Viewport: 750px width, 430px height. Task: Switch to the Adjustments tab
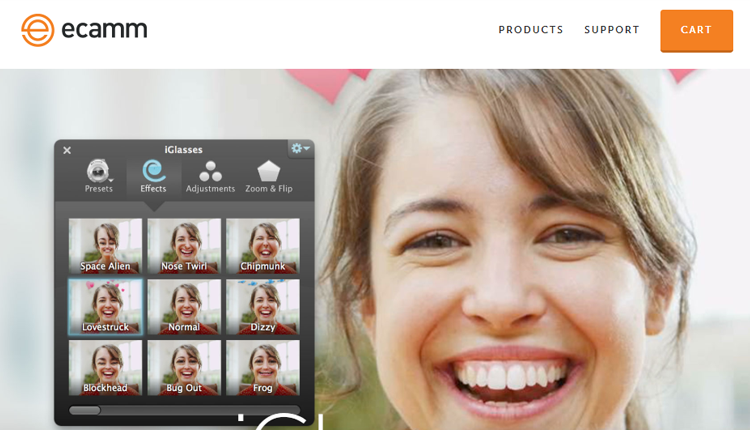coord(210,176)
